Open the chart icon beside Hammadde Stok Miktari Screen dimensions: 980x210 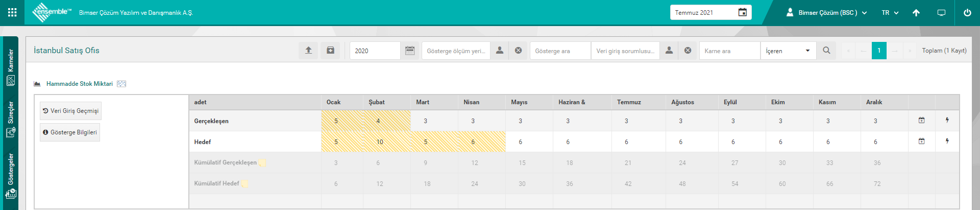121,84
